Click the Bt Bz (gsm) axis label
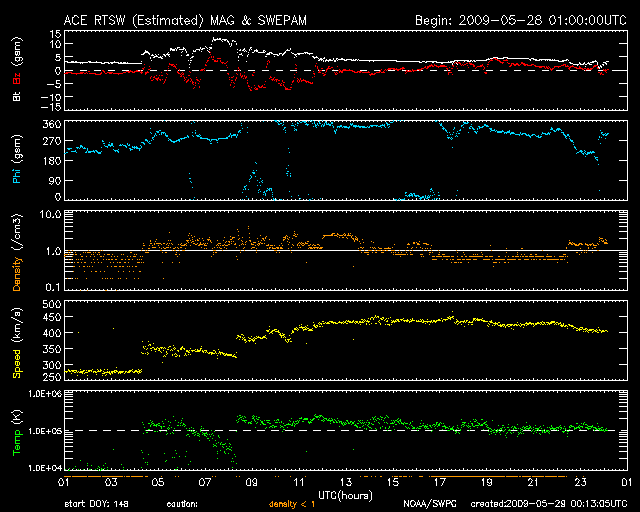The image size is (640, 512). (15, 70)
